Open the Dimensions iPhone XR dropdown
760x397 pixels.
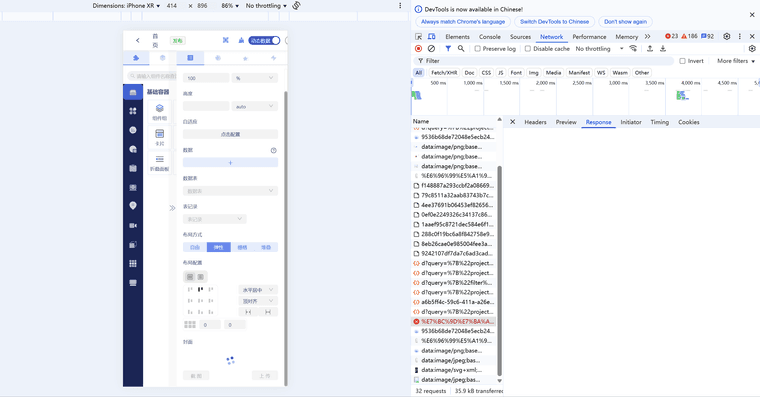click(126, 5)
